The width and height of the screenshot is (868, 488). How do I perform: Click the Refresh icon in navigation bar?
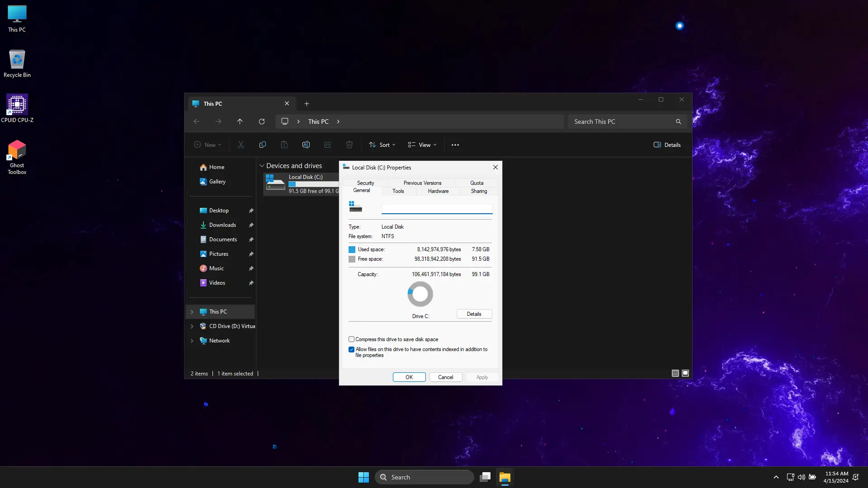point(261,122)
